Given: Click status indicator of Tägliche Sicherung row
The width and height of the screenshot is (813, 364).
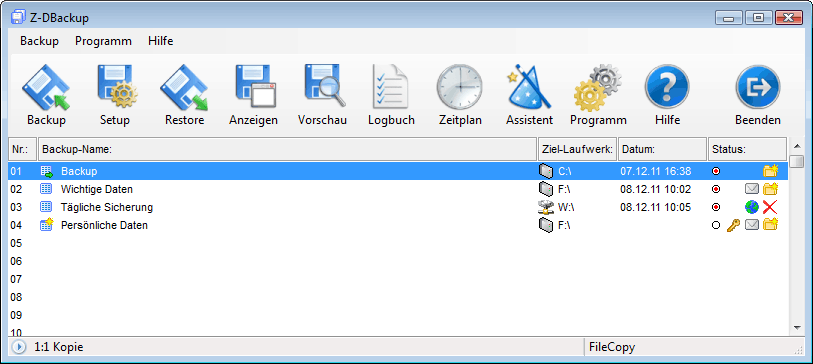Looking at the screenshot, I should [x=716, y=207].
